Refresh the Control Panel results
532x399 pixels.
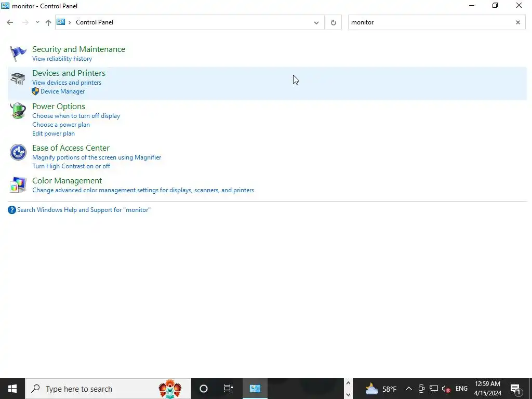333,22
